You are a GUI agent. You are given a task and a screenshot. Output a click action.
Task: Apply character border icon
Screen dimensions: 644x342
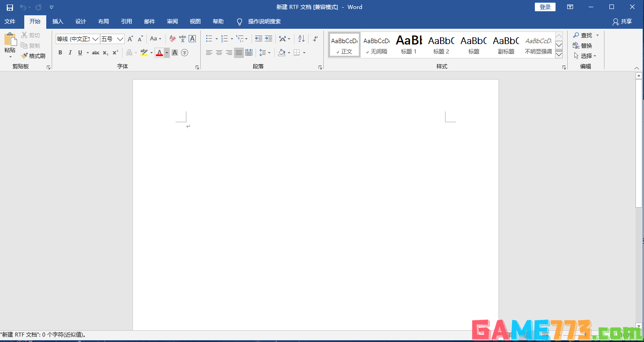point(192,39)
